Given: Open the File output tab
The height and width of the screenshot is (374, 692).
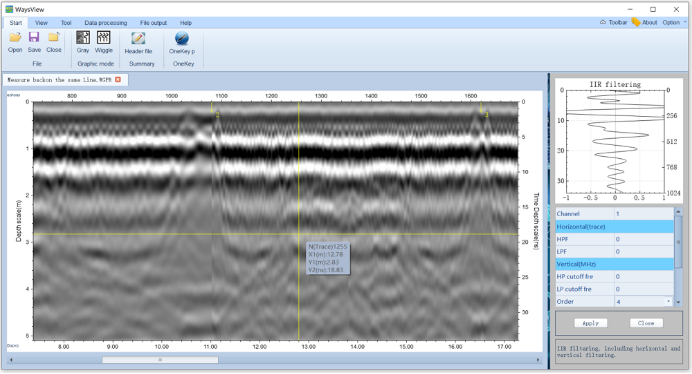Looking at the screenshot, I should (153, 23).
